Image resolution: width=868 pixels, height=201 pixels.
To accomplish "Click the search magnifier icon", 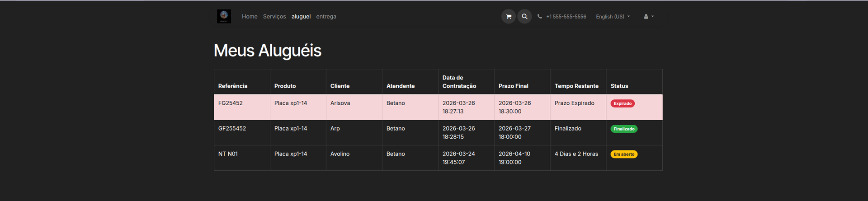I will [x=524, y=16].
